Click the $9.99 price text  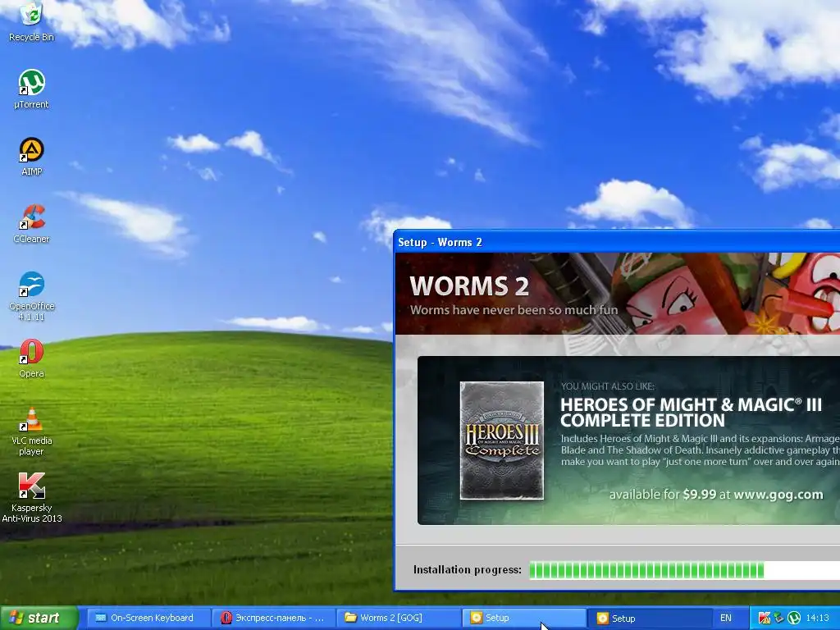700,495
